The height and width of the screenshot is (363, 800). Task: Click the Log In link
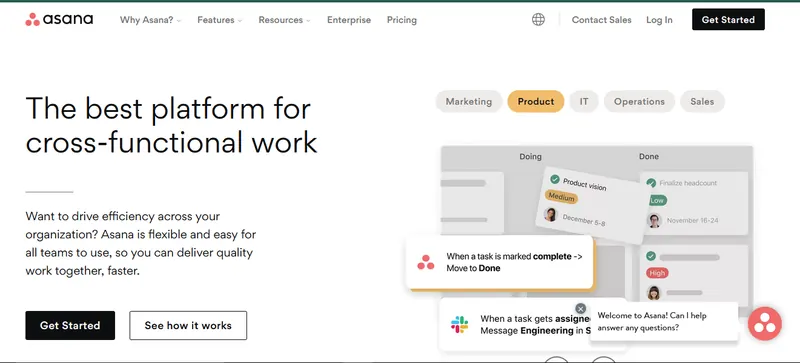point(659,20)
